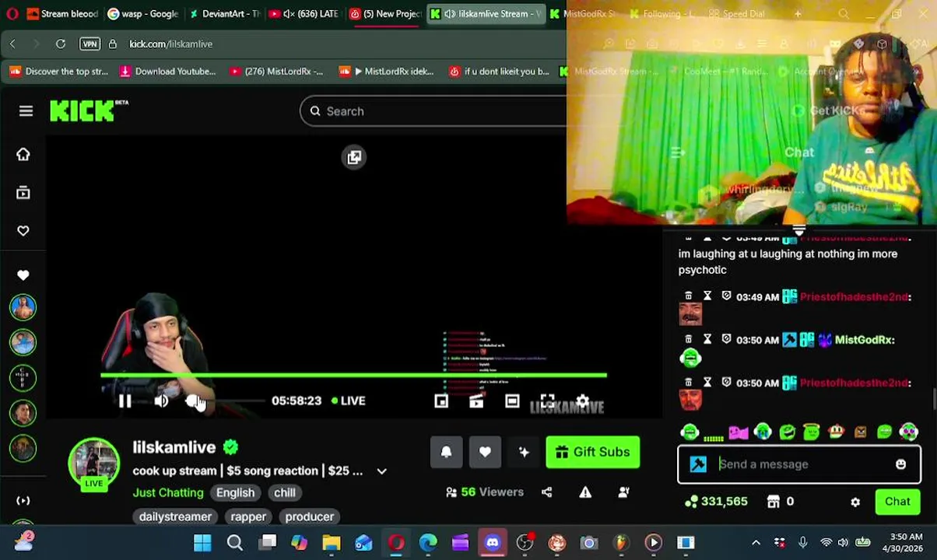Open video player settings gear
The image size is (937, 560).
click(583, 401)
